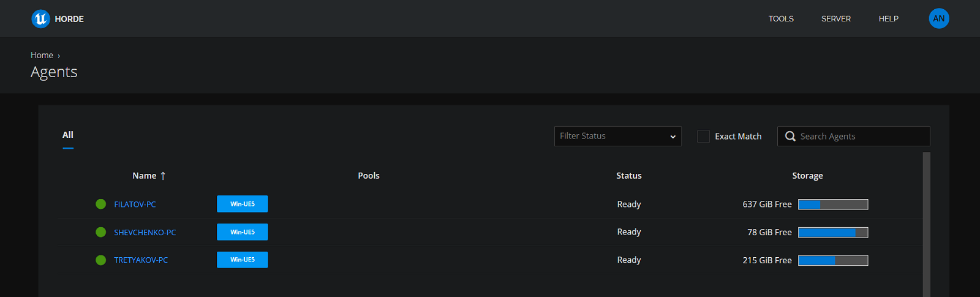This screenshot has width=980, height=297.
Task: Enable the Exact Match checkbox
Action: pyautogui.click(x=703, y=137)
